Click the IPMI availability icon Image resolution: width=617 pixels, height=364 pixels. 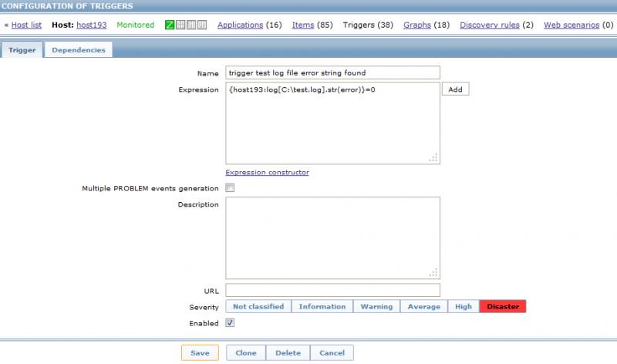pyautogui.click(x=202, y=25)
